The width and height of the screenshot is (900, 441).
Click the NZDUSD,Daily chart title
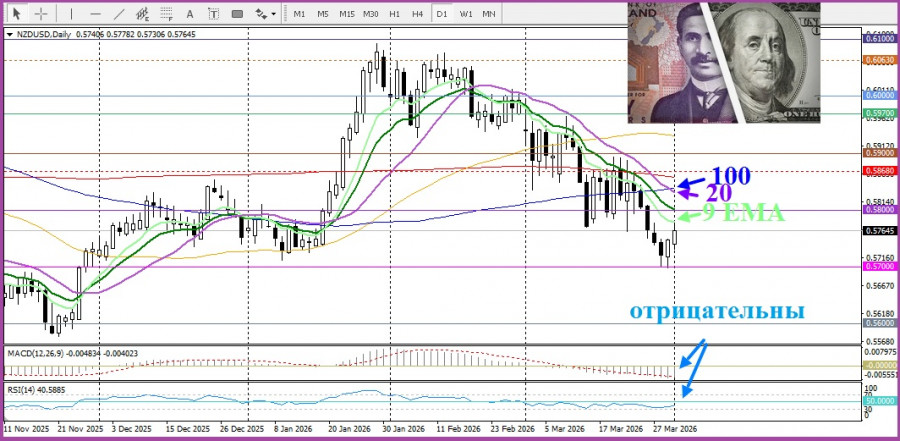(42, 34)
